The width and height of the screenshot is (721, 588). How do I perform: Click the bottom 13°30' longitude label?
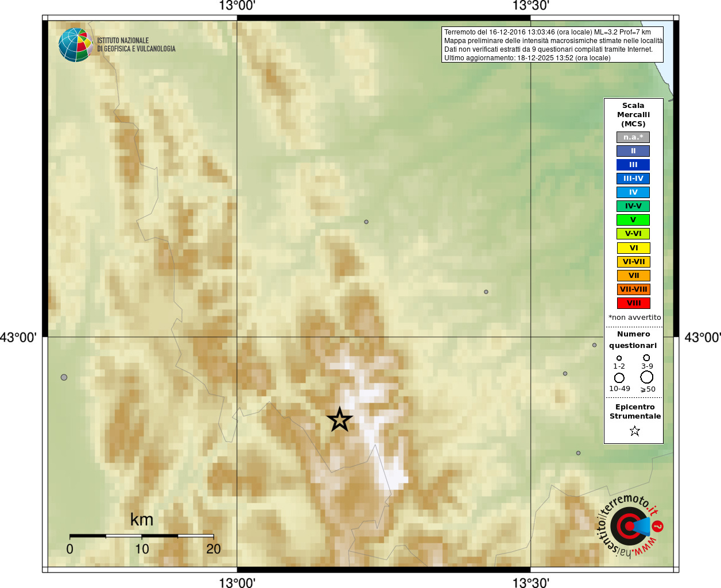[531, 582]
